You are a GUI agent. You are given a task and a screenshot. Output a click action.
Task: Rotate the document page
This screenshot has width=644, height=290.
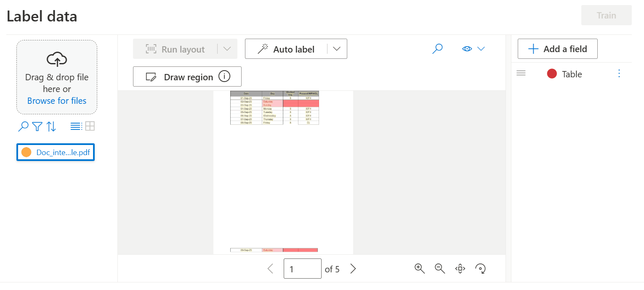click(480, 269)
